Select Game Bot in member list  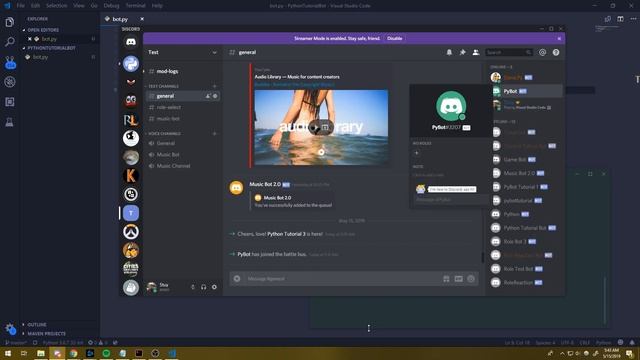pos(527,160)
